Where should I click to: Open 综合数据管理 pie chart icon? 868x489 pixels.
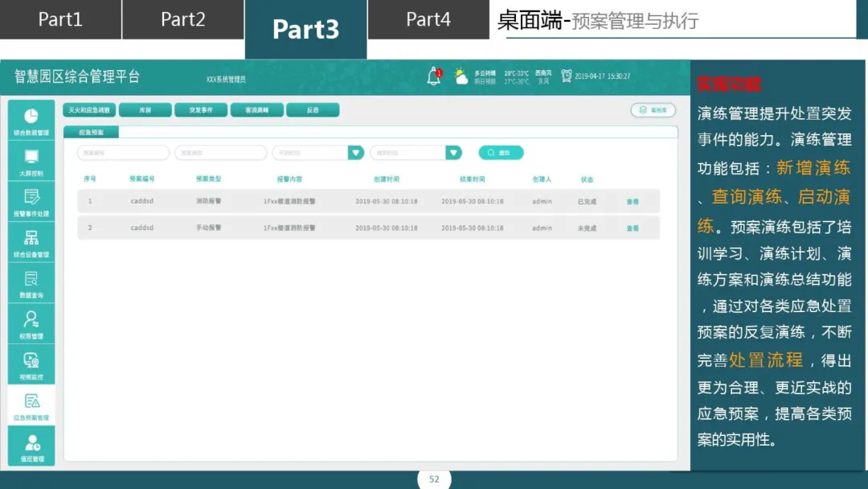[x=31, y=117]
